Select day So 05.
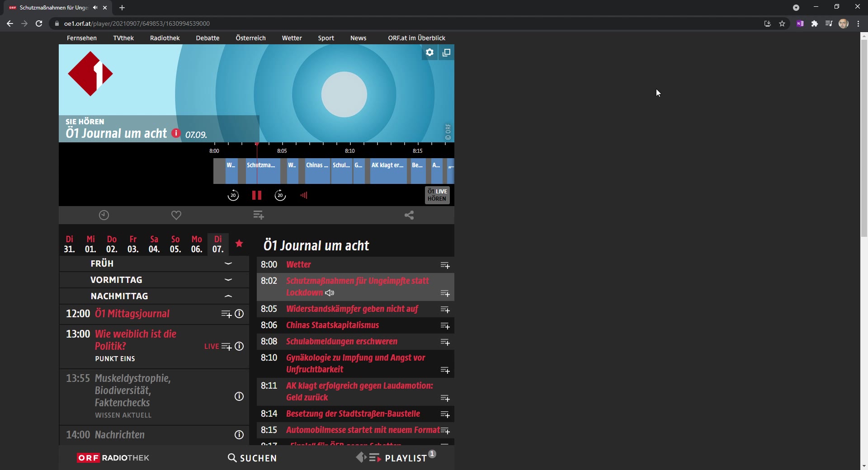Viewport: 868px width, 470px height. coord(175,244)
